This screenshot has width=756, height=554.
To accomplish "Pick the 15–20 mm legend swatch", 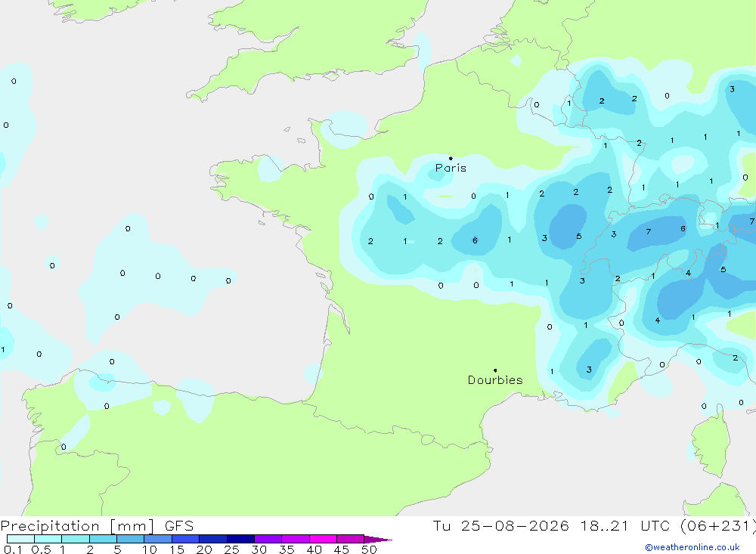I will [x=186, y=539].
